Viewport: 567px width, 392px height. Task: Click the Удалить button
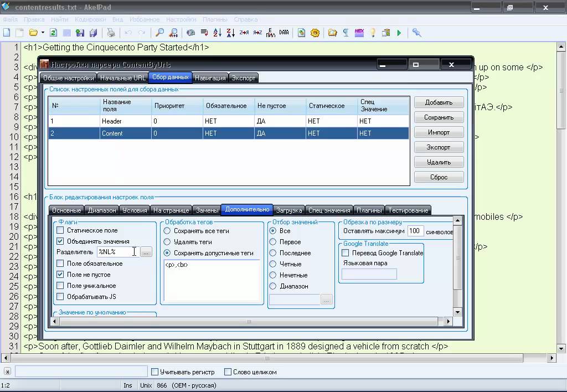point(439,162)
